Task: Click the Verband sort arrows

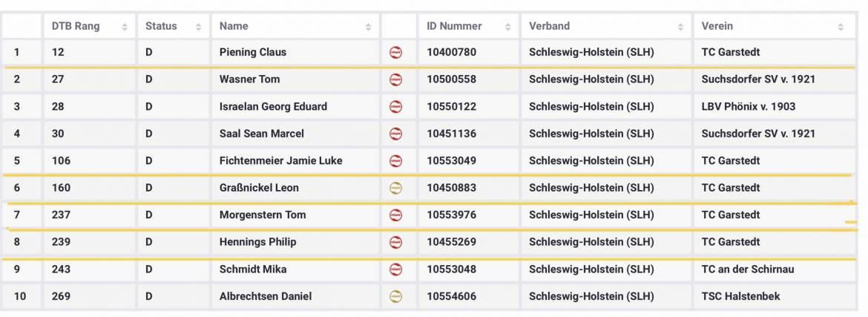Action: pos(680,27)
